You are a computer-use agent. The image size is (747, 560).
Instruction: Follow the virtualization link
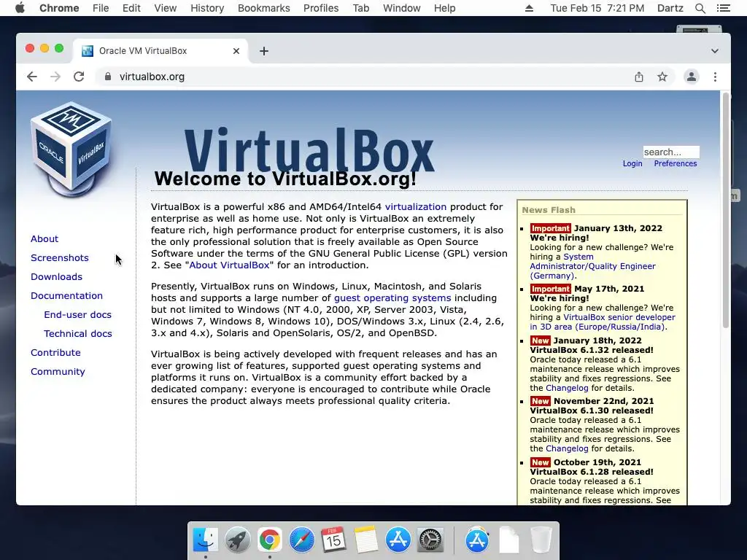(x=416, y=206)
